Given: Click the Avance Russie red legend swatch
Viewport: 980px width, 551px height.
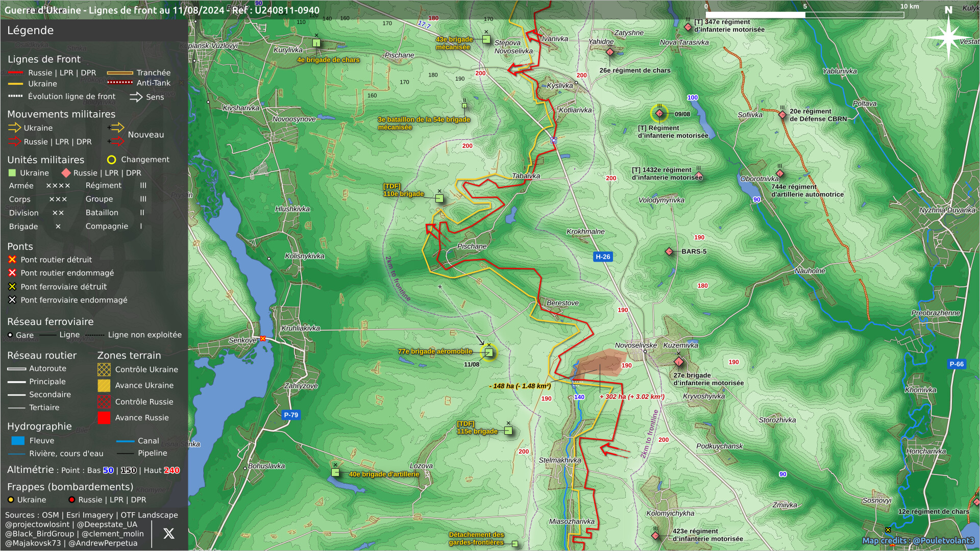Looking at the screenshot, I should [x=104, y=418].
